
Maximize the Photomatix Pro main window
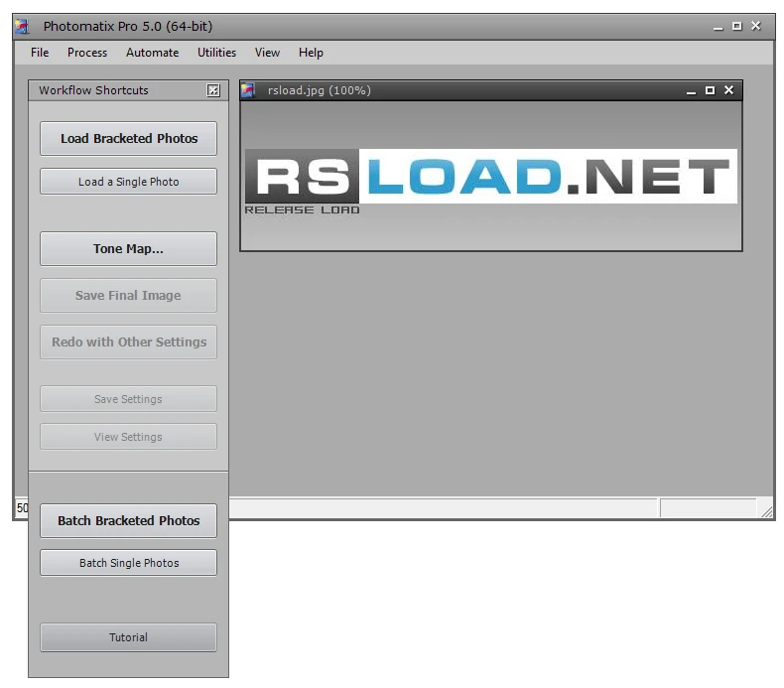pyautogui.click(x=736, y=26)
